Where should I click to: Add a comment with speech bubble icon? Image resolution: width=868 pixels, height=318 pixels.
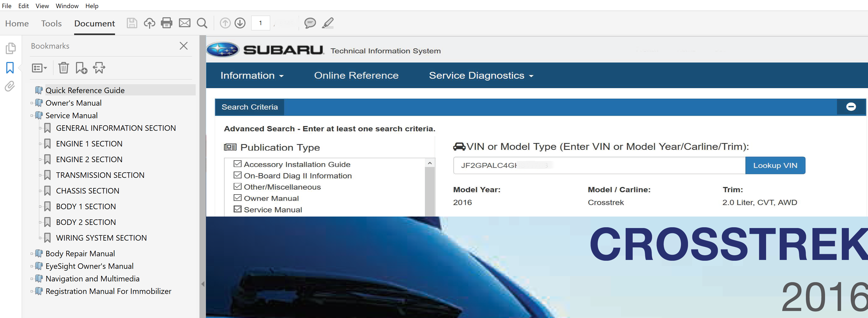point(310,23)
